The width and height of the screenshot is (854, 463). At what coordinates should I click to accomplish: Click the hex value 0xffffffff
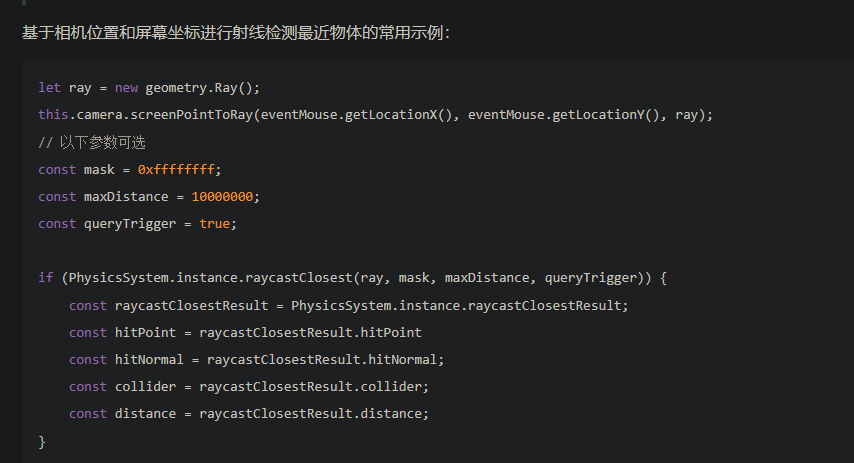coord(176,169)
